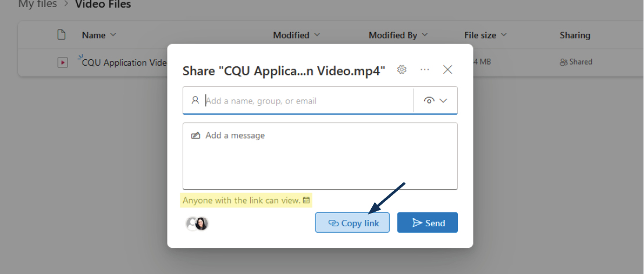Click the Add a message pencil icon
Viewport: 644px width, 274px height.
(195, 136)
